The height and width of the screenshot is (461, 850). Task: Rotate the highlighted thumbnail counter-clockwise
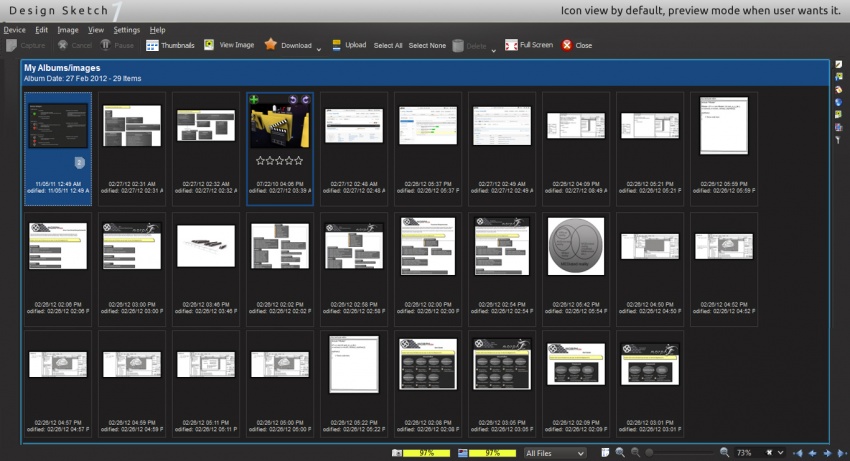[x=292, y=100]
